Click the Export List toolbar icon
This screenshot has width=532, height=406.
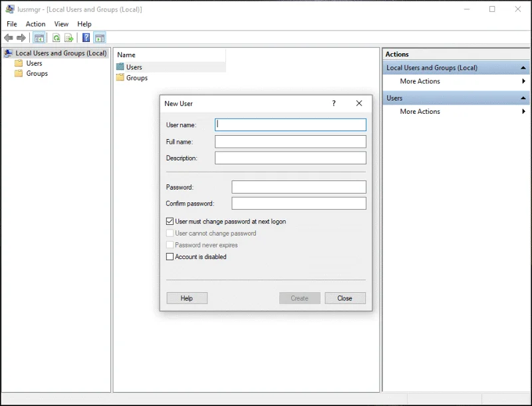68,38
